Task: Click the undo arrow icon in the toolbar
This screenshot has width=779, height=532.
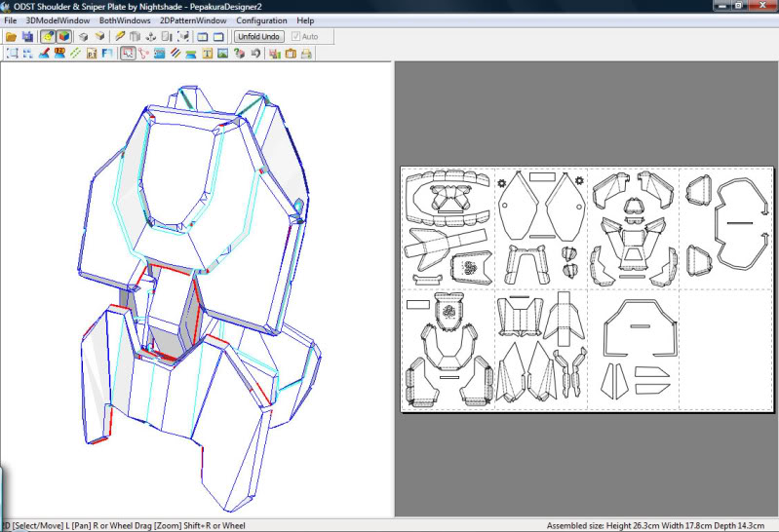Action: coord(255,53)
